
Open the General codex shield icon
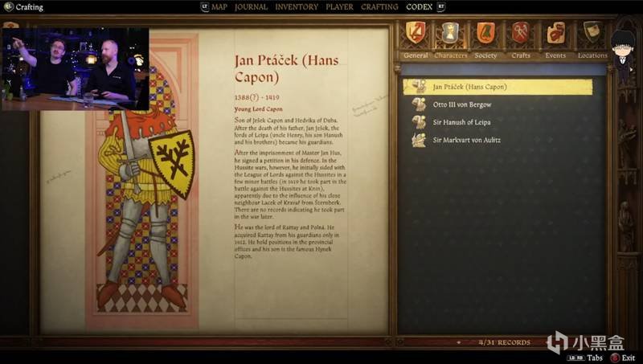415,34
